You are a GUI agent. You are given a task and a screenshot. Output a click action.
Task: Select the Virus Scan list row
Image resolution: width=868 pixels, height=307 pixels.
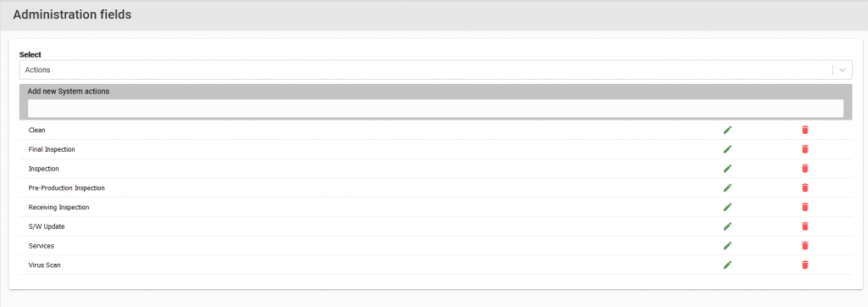tap(436, 265)
